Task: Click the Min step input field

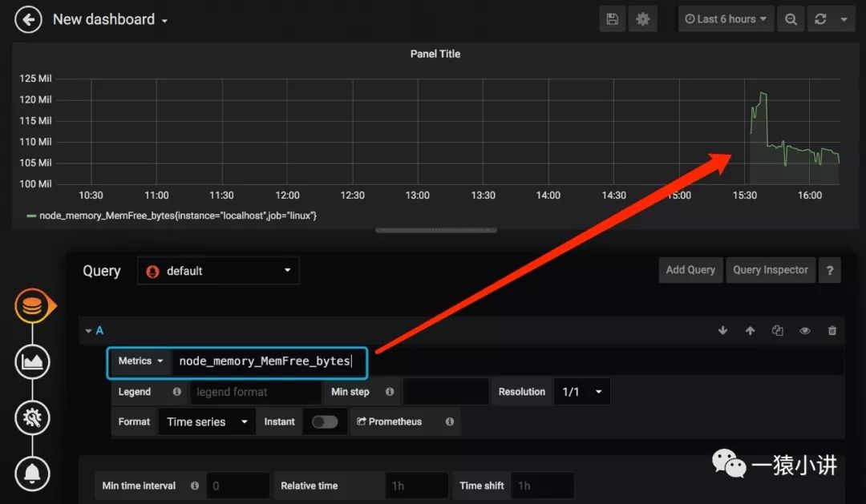Action: (446, 392)
